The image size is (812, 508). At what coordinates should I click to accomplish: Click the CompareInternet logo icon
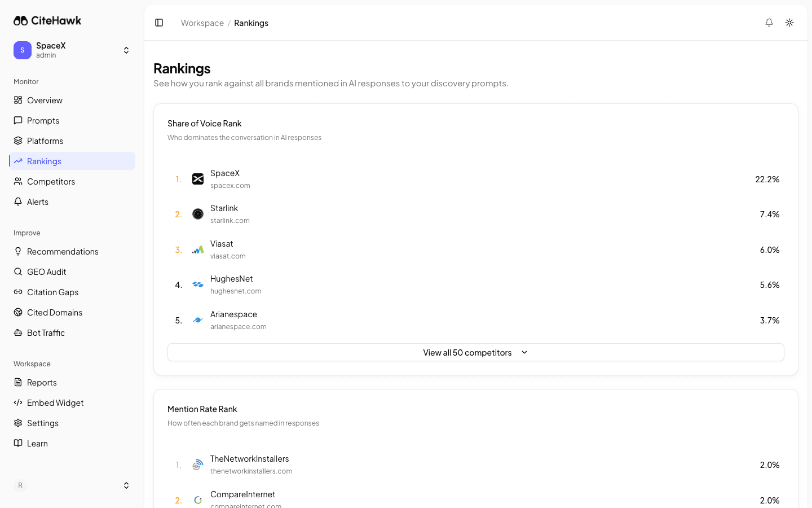198,500
